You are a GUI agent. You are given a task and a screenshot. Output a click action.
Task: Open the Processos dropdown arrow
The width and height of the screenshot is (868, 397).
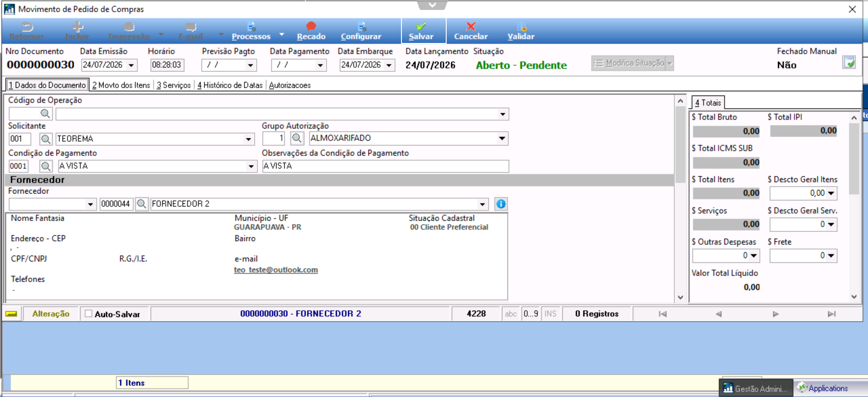[x=282, y=34]
